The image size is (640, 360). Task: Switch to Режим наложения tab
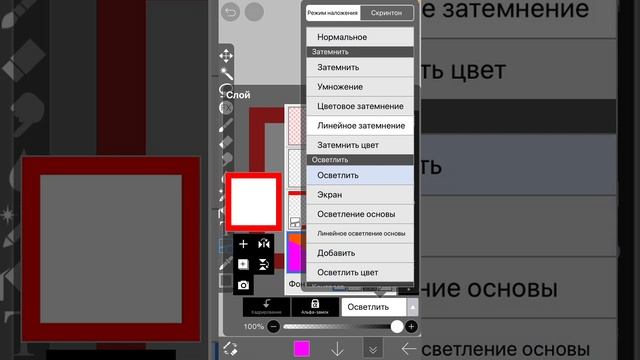pyautogui.click(x=333, y=13)
